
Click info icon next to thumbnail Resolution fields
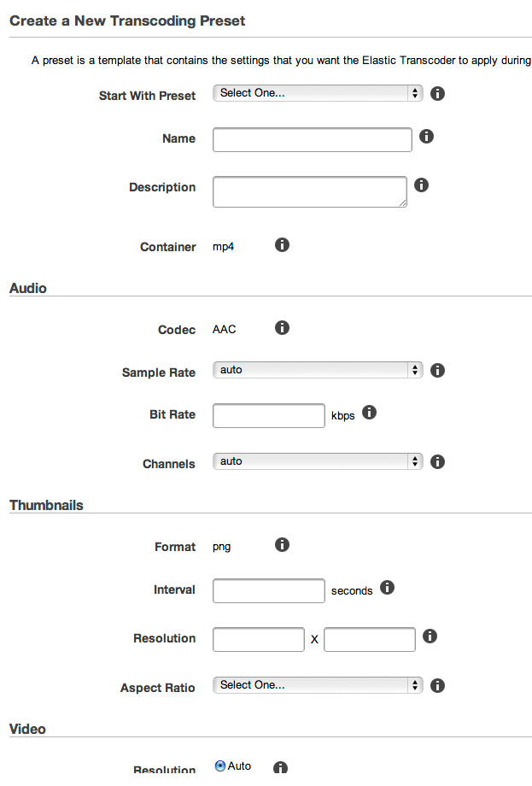tap(430, 636)
